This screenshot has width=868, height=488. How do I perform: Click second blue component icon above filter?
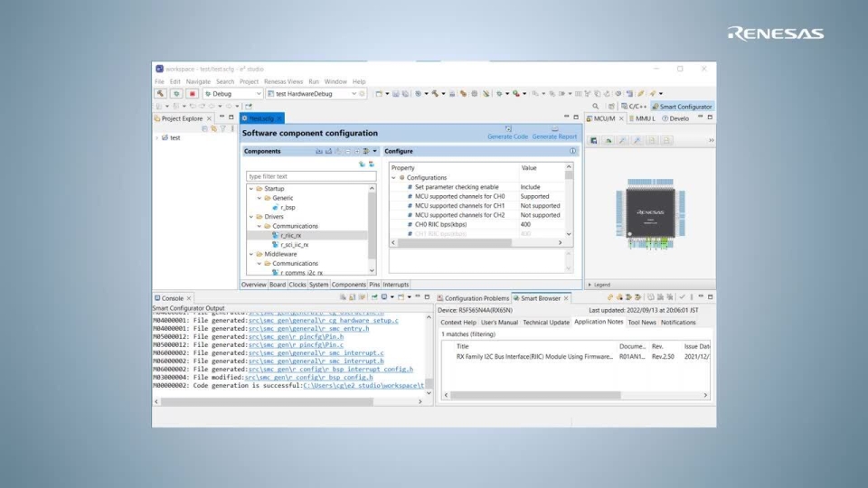(x=372, y=164)
